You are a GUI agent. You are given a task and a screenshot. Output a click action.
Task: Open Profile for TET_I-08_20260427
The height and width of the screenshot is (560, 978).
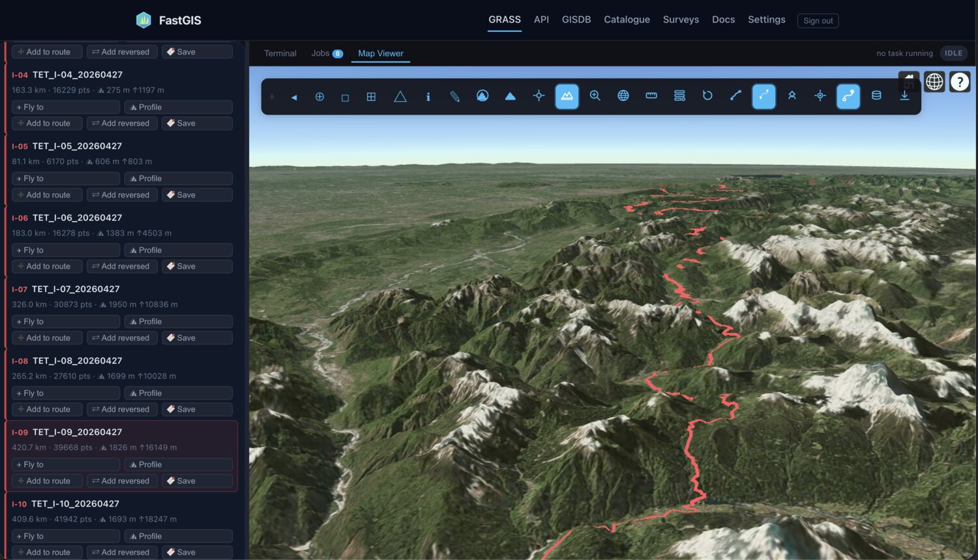178,393
